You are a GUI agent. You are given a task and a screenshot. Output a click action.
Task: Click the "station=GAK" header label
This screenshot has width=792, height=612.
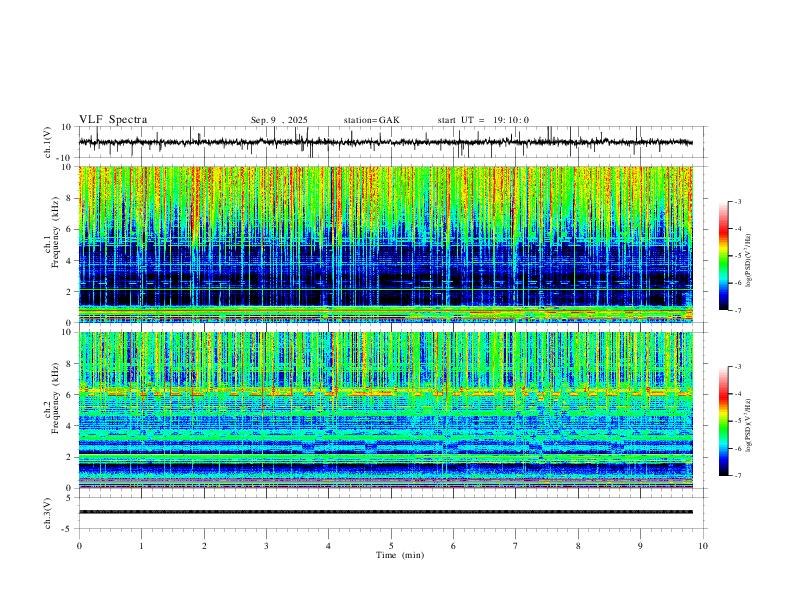(371, 120)
